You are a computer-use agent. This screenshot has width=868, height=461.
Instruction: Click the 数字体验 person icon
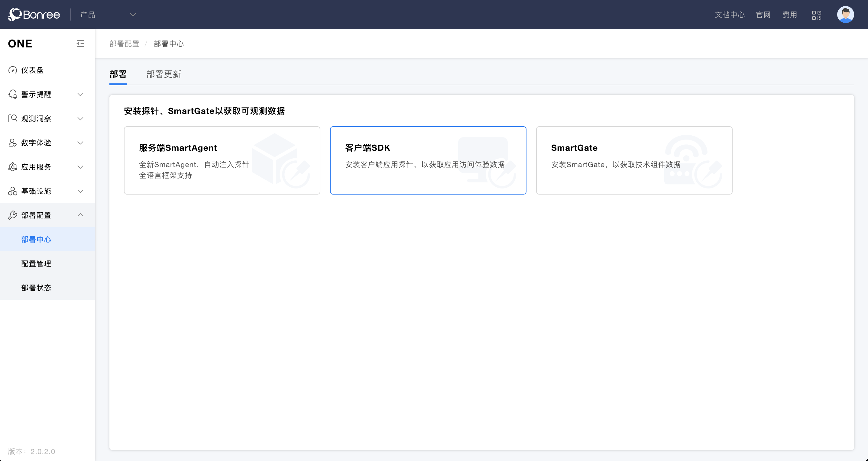coord(12,143)
